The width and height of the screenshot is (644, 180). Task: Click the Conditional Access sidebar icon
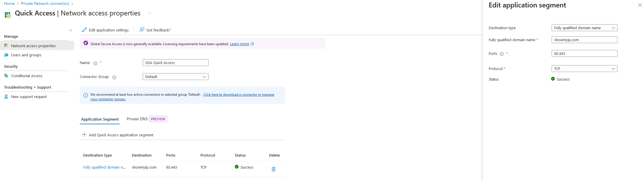(x=6, y=76)
